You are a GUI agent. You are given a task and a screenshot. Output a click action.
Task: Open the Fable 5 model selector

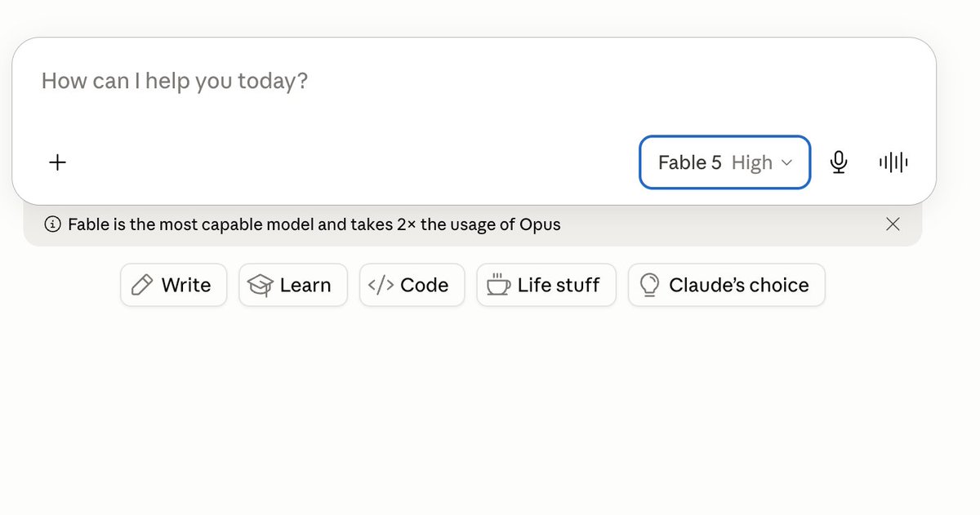click(724, 162)
